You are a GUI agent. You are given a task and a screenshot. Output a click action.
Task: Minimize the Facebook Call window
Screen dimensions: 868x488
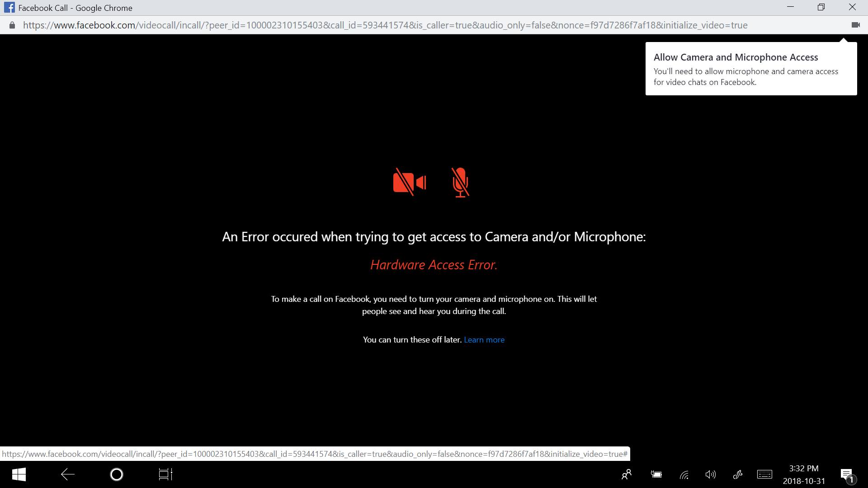tap(790, 7)
